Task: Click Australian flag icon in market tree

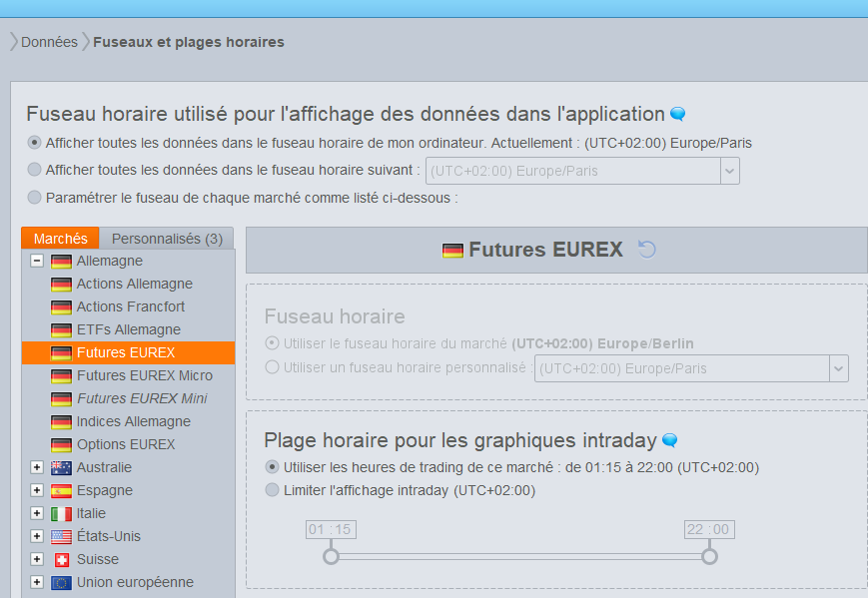Action: pyautogui.click(x=61, y=468)
